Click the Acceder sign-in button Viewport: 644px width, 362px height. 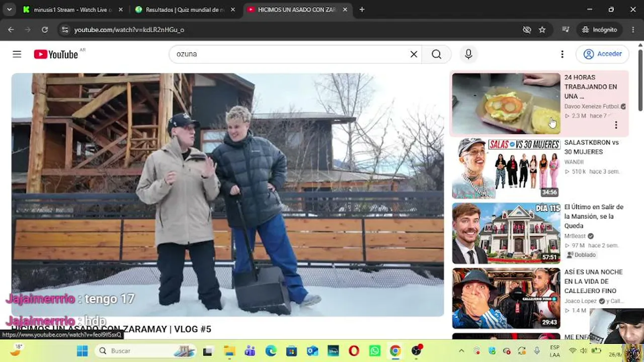[x=603, y=54]
